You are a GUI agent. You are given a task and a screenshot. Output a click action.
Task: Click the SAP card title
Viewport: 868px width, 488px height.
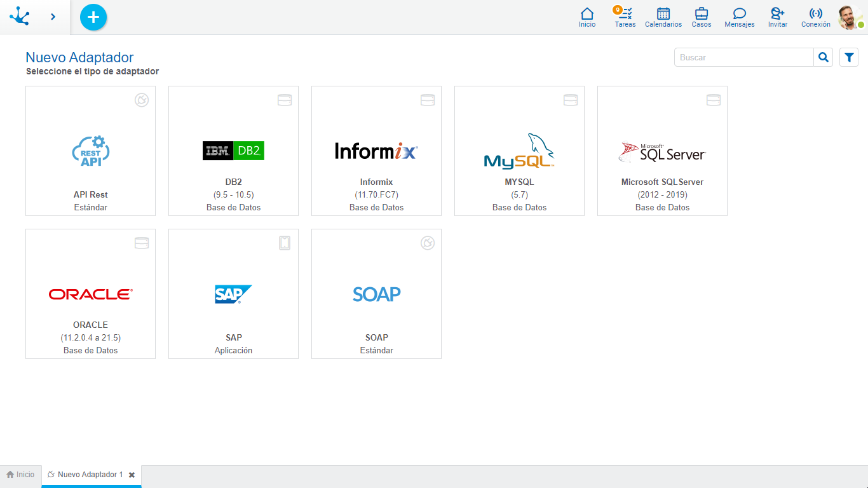point(234,337)
